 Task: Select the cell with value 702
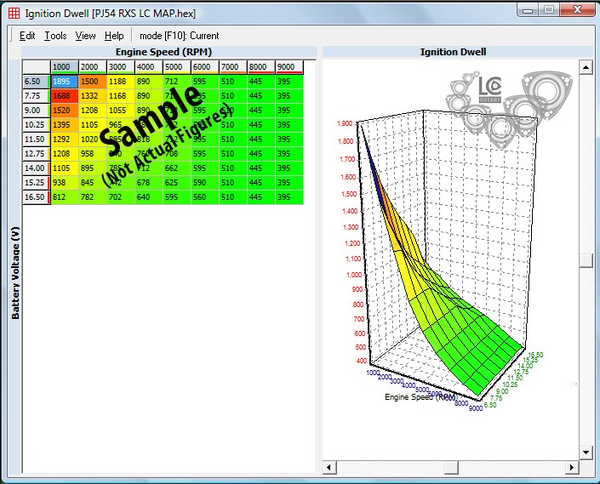pyautogui.click(x=121, y=197)
